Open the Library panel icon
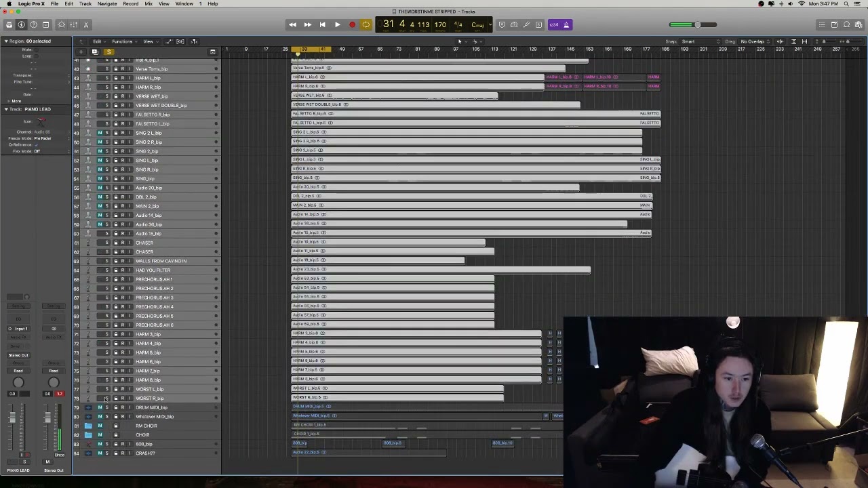Screen dimensions: 868x488 pyautogui.click(x=9, y=24)
